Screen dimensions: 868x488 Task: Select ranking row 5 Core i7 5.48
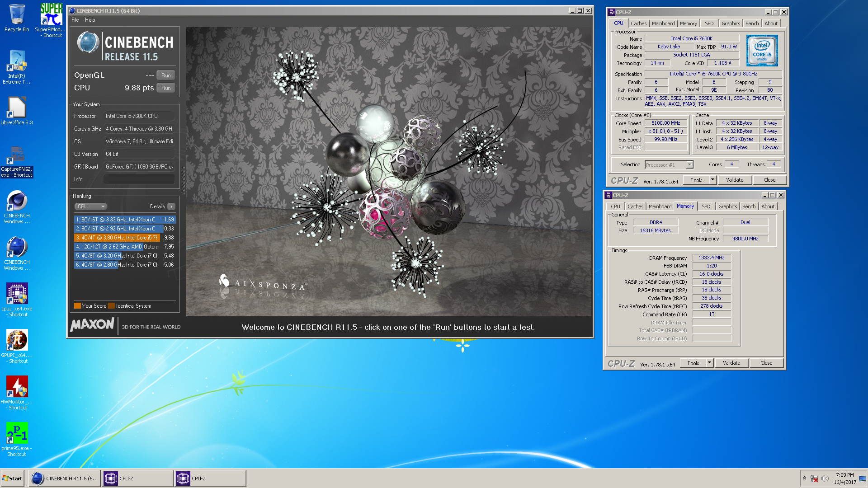(x=125, y=256)
